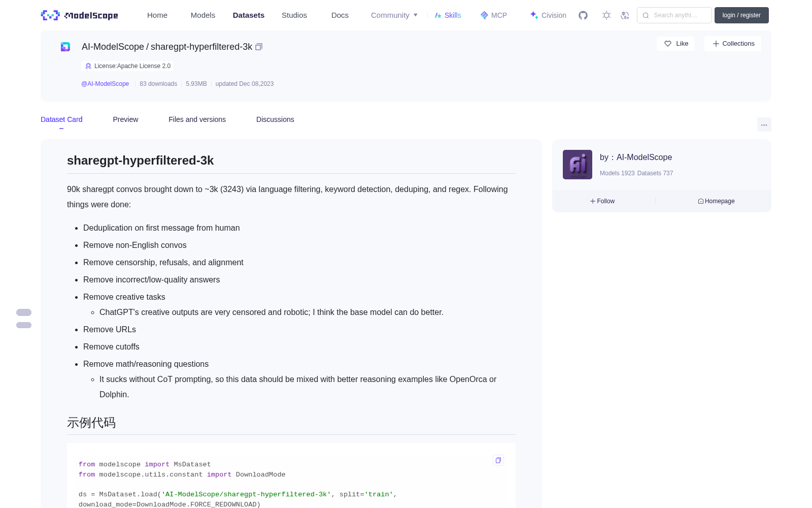812x508 pixels.
Task: Click the 'Models 1923' count text
Action: click(617, 173)
